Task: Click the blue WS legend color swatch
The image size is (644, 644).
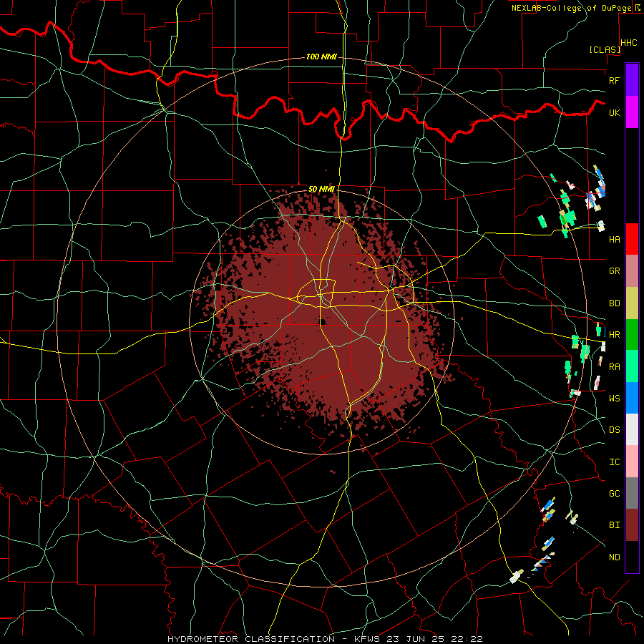Action: pos(632,398)
